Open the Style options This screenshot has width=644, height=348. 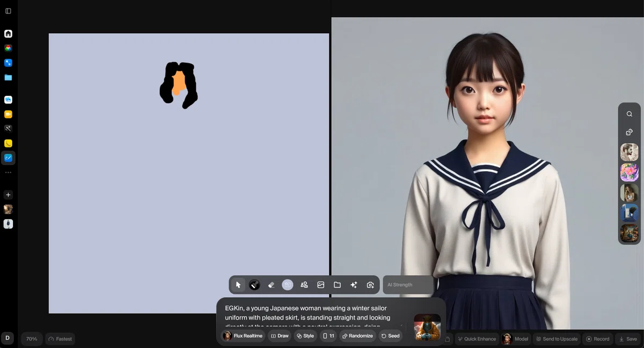(x=305, y=336)
